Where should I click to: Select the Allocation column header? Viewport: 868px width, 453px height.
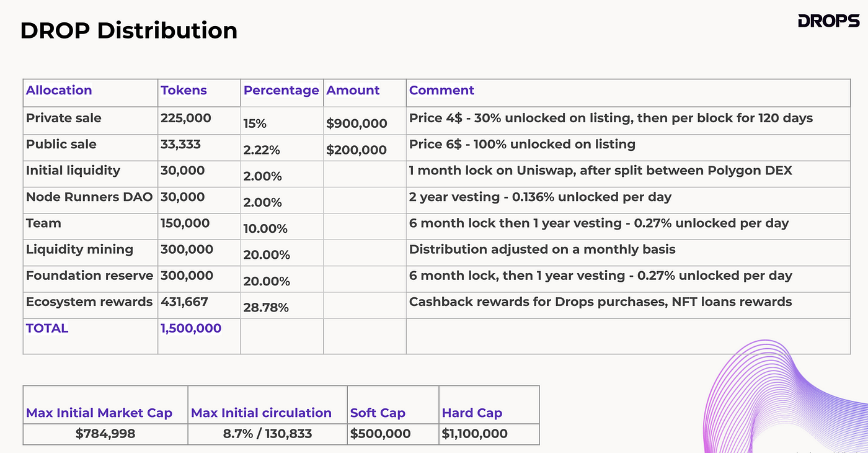coord(59,91)
